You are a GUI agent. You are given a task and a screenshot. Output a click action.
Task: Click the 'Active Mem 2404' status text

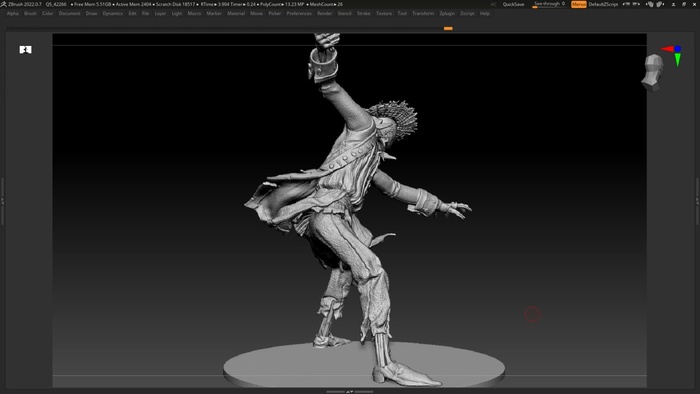[133, 4]
